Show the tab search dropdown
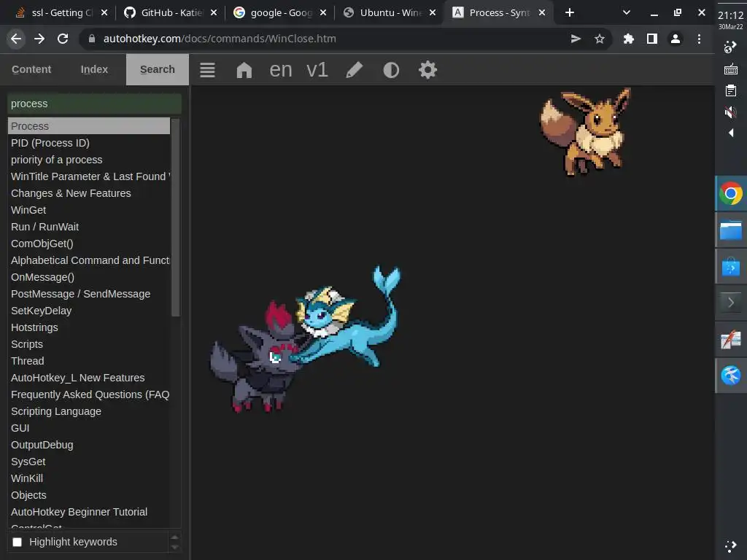The width and height of the screenshot is (747, 560). (627, 12)
